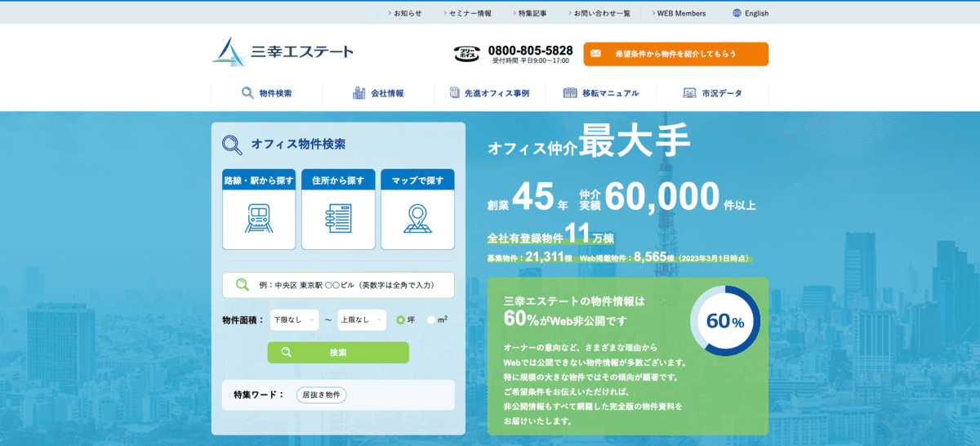Click the 全社有登録物件 11万棟 text
Screen dimensions: 980x446
click(x=550, y=235)
